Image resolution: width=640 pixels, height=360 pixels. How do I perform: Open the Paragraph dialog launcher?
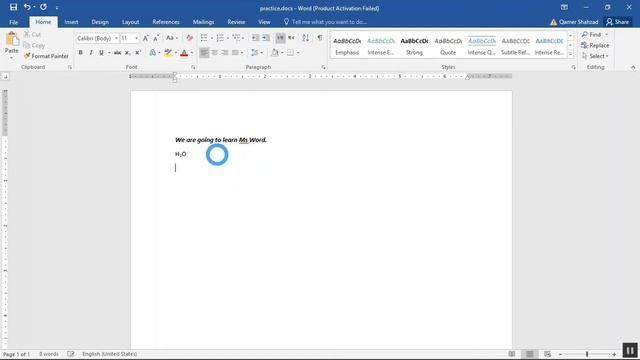pyautogui.click(x=323, y=67)
